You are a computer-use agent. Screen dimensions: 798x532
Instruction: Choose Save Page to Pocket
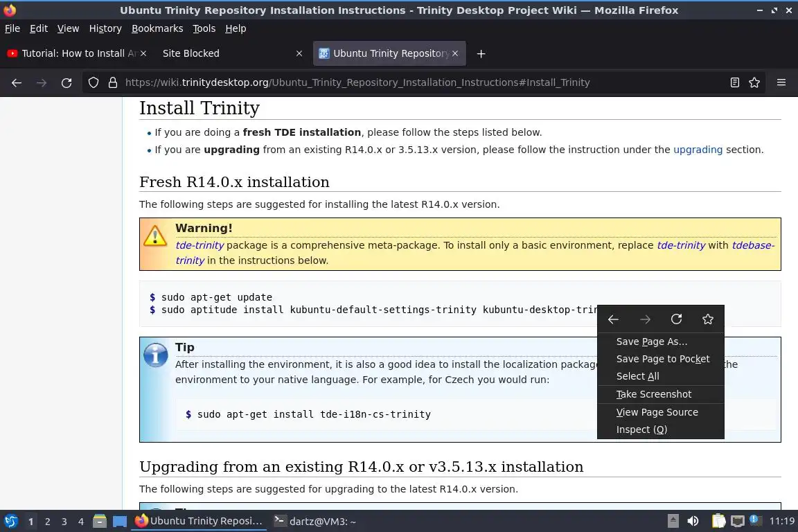click(661, 359)
